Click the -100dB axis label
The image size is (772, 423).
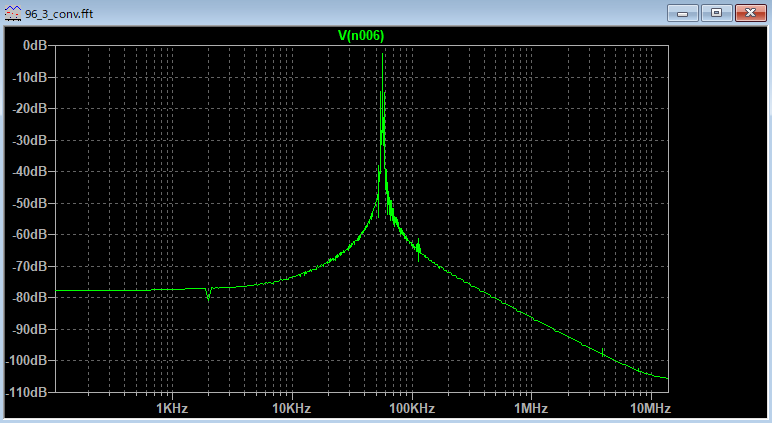point(27,360)
